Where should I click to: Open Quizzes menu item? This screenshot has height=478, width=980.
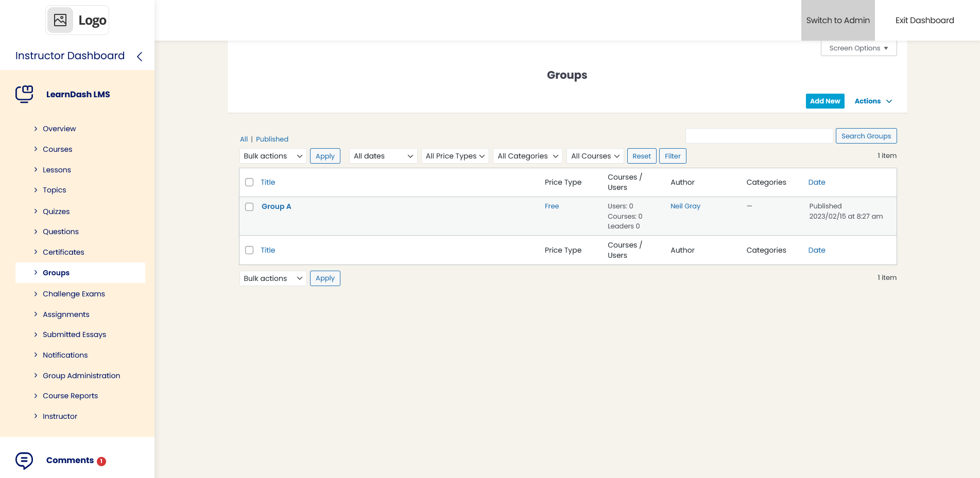(x=56, y=211)
